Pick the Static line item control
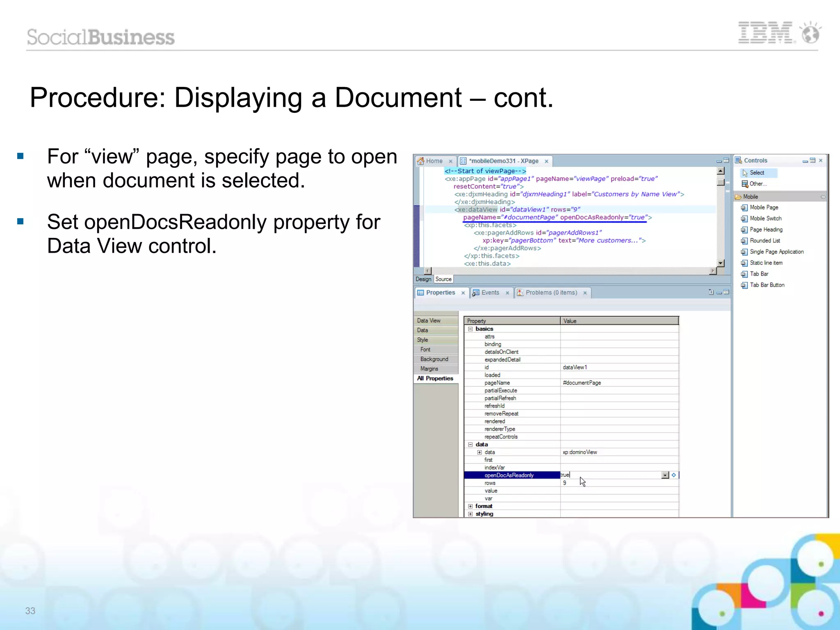Image resolution: width=840 pixels, height=630 pixels. click(762, 263)
